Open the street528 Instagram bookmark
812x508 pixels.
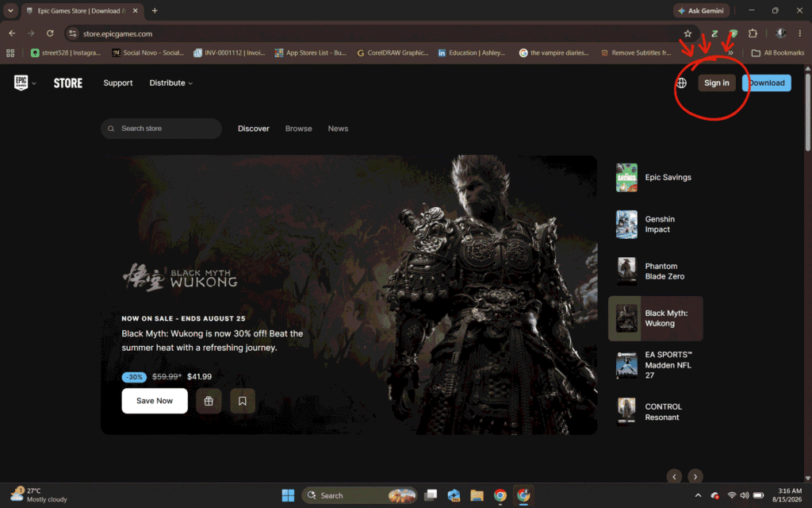(66, 53)
